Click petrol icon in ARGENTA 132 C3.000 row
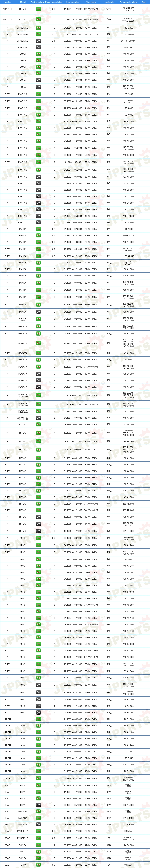 [x=38, y=34]
